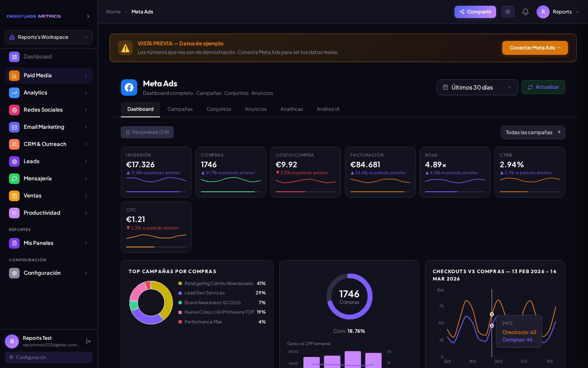
Task: Collapse the sidebar with the chevron by the logo
Action: pos(88,16)
